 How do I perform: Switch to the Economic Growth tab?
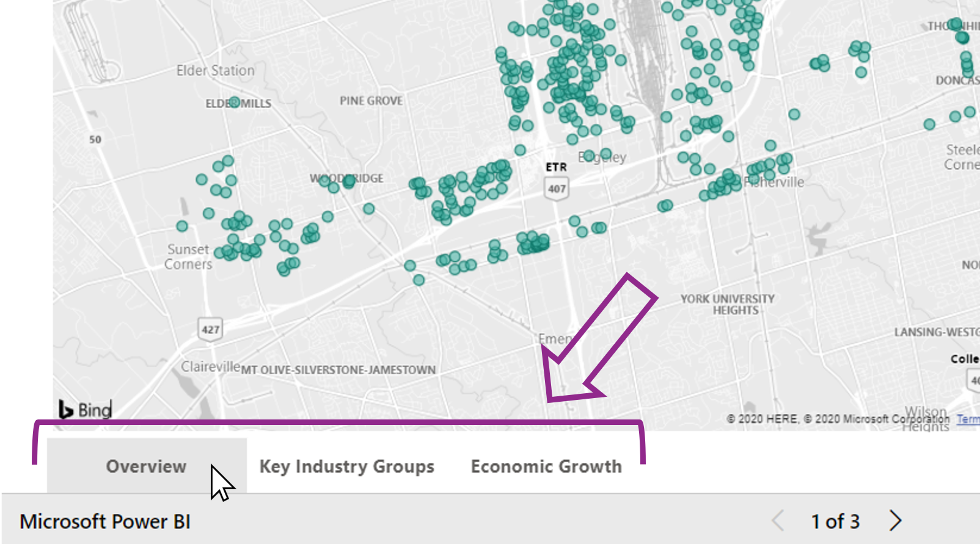546,466
